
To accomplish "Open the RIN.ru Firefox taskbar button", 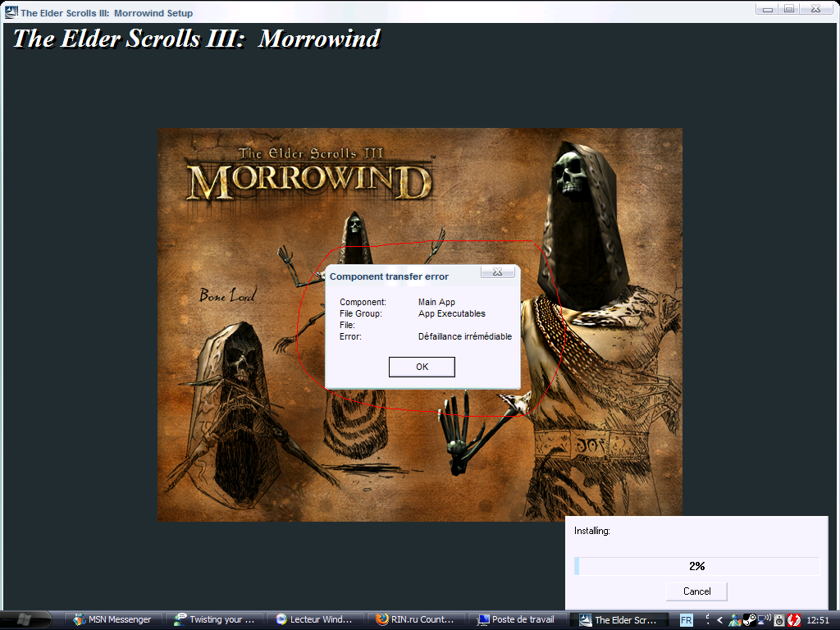I will [x=416, y=620].
